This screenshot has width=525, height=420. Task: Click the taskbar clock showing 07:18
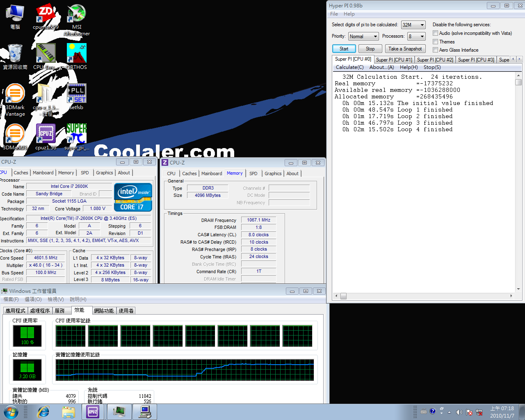click(502, 412)
